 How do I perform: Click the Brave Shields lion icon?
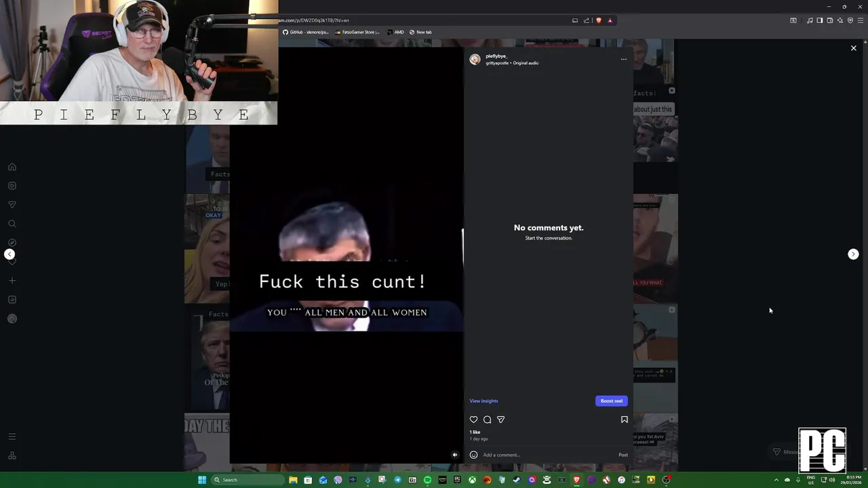click(x=599, y=20)
